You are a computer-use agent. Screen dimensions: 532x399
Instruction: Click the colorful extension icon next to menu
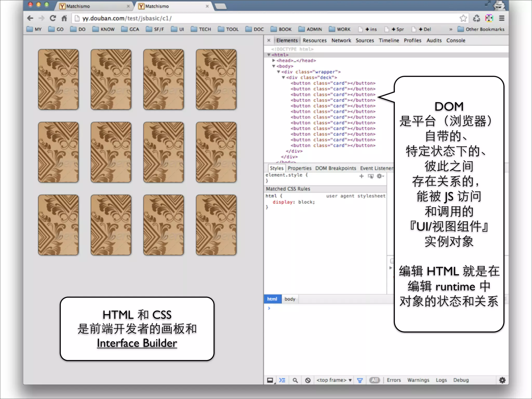489,18
